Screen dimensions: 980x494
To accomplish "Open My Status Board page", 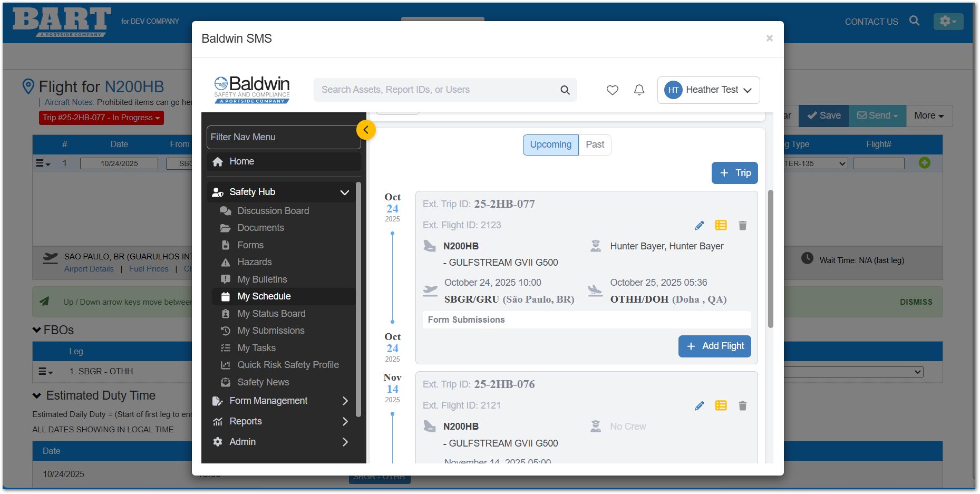I will (x=271, y=314).
